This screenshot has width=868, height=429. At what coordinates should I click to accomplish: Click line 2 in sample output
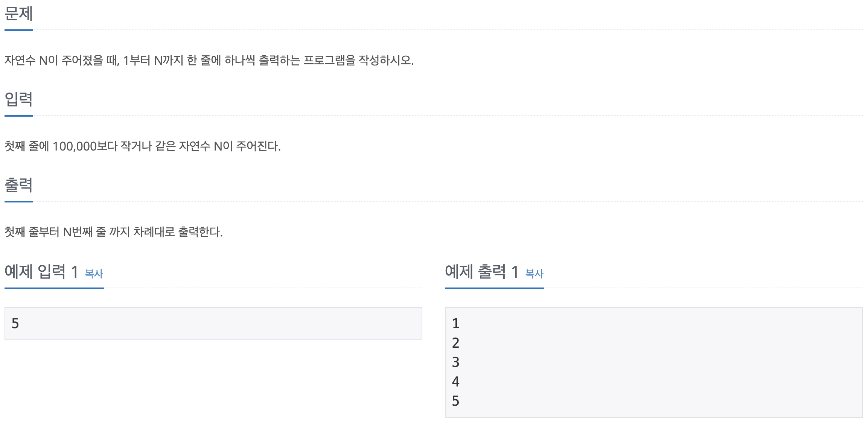(x=455, y=343)
